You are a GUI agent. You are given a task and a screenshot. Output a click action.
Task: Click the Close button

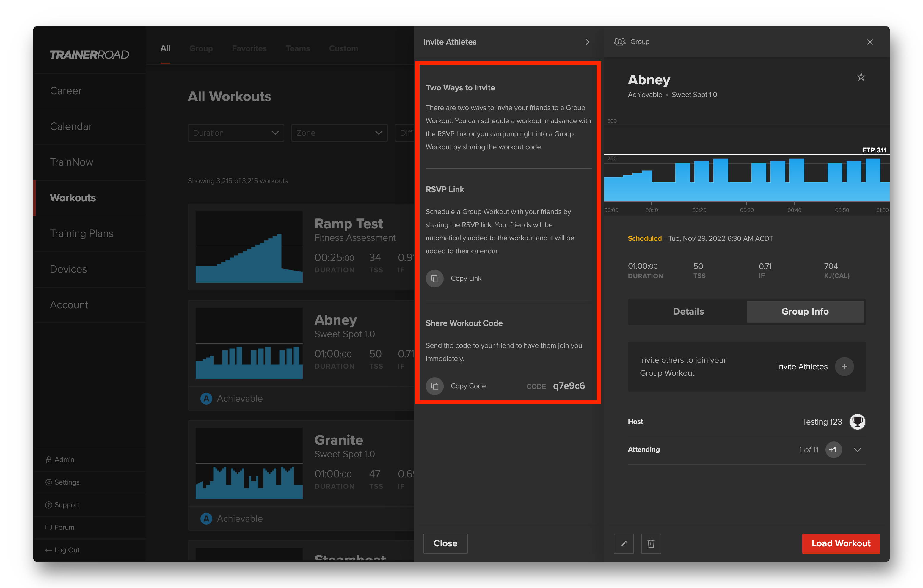click(x=445, y=543)
